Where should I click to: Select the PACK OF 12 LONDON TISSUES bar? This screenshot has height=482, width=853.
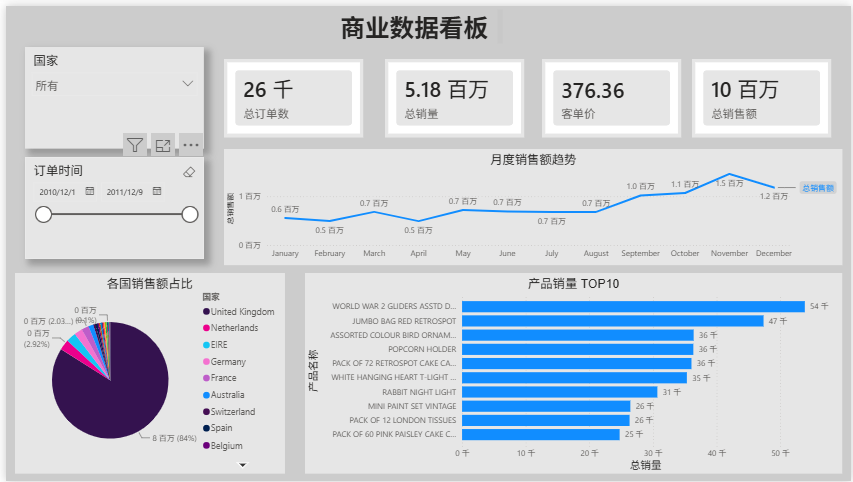coord(546,421)
